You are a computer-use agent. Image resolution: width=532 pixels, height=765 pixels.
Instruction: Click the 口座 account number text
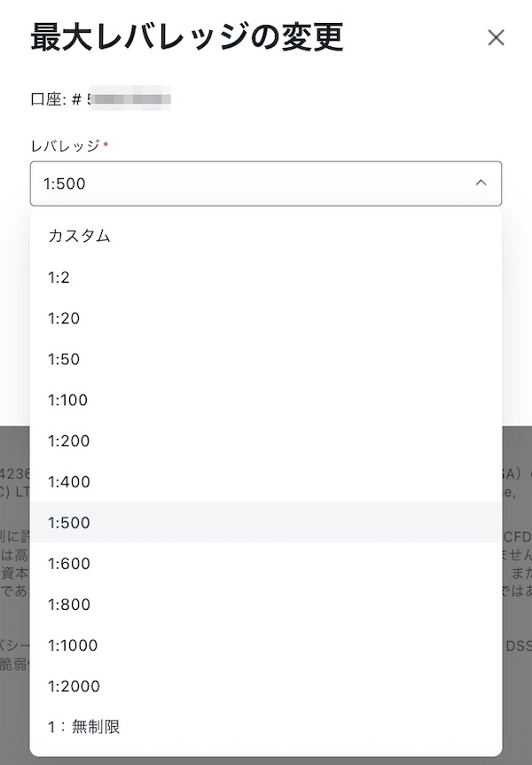click(x=99, y=98)
